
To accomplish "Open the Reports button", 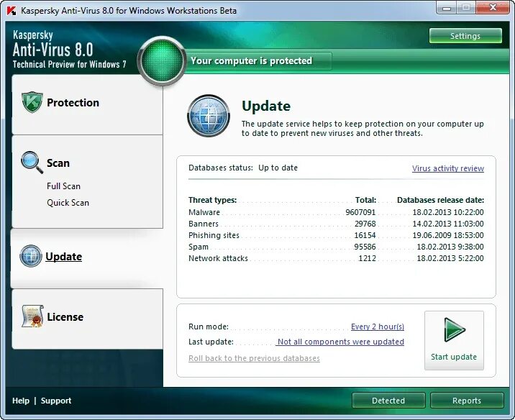I will pos(467,401).
